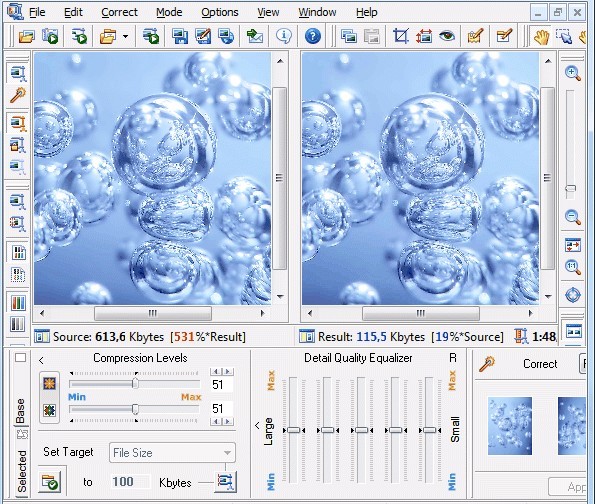
Task: Click the fifth equalizer band slider (Small)
Action: [x=429, y=430]
